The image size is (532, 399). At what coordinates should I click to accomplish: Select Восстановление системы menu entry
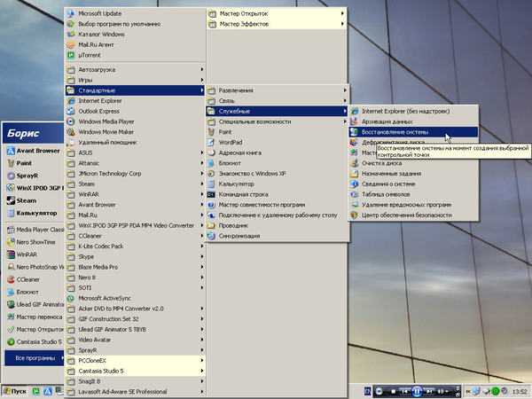point(413,132)
